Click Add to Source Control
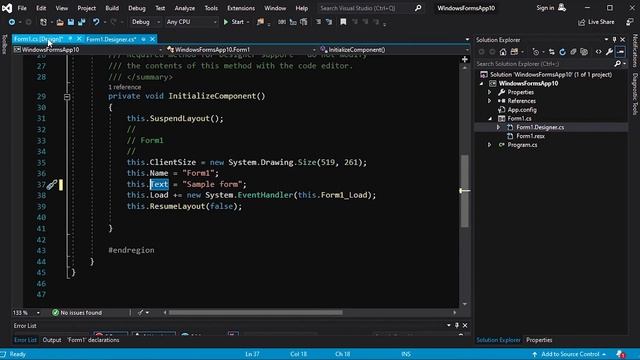 569,354
